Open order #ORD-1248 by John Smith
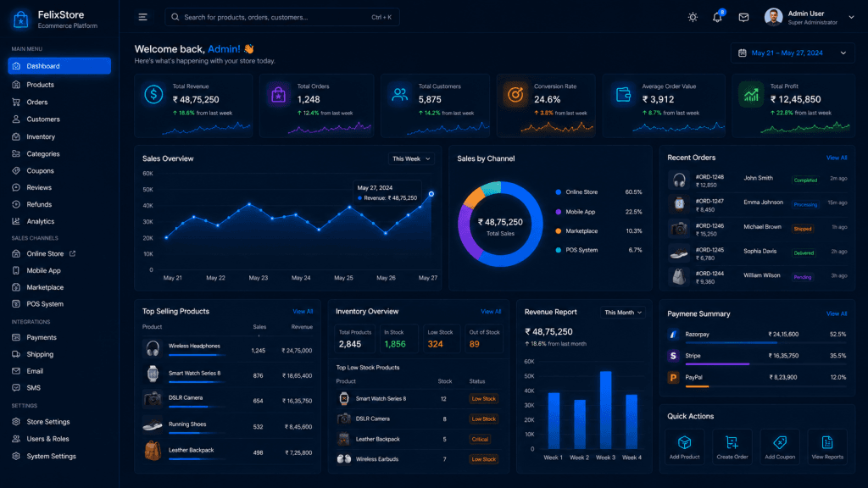 [757, 180]
